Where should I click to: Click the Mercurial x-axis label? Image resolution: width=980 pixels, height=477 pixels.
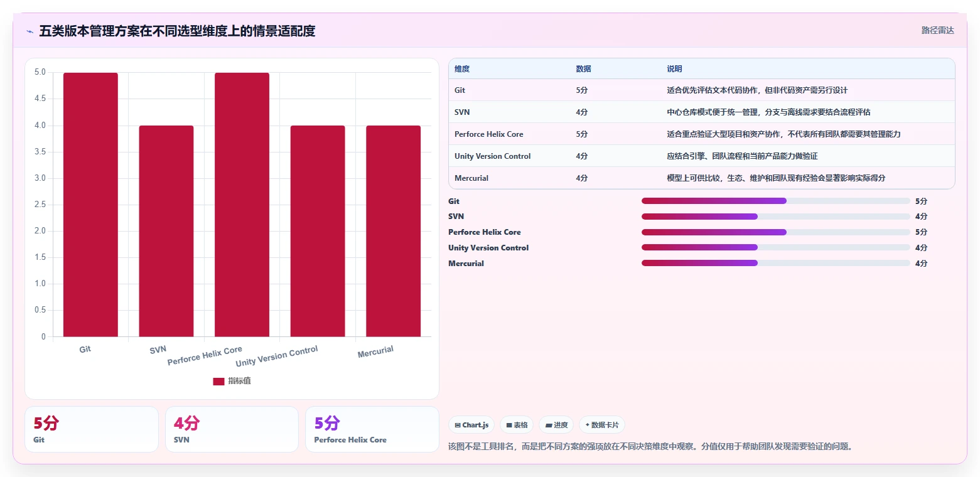point(375,352)
